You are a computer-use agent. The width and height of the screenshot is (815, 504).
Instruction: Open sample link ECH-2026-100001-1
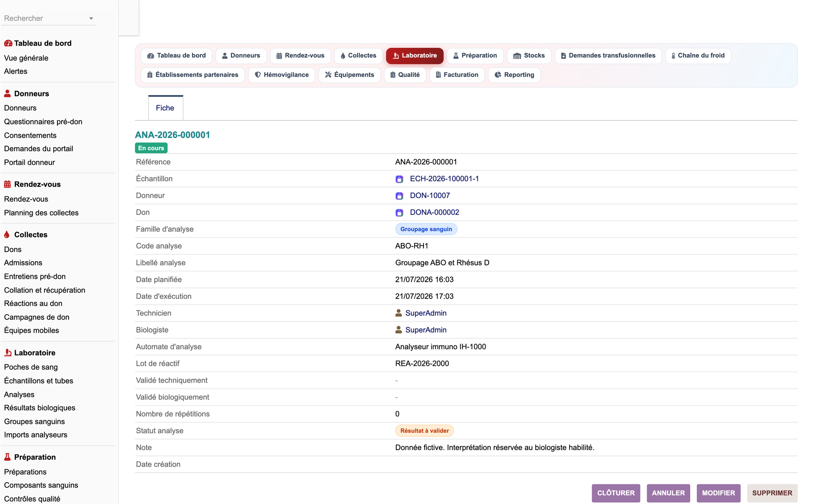pos(444,179)
